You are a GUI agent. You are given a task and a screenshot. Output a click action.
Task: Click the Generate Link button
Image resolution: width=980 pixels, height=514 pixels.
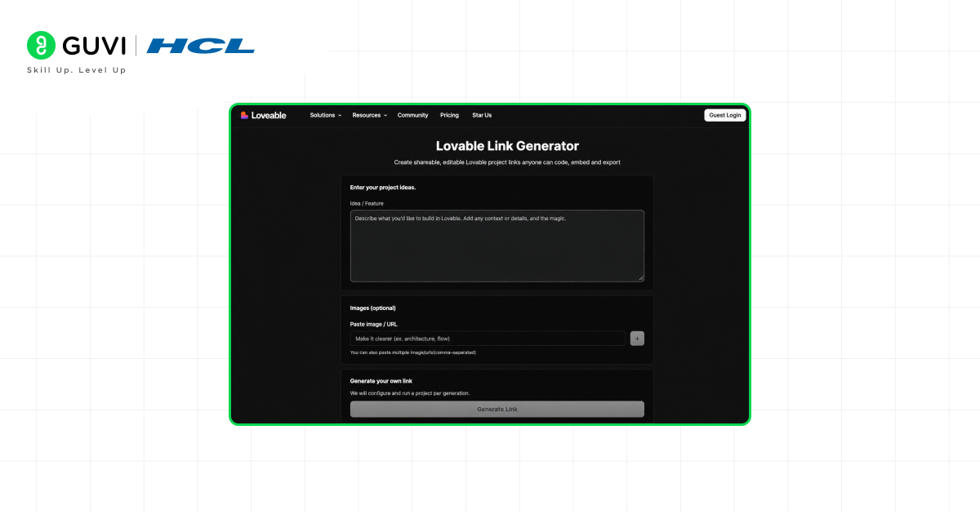pos(497,409)
